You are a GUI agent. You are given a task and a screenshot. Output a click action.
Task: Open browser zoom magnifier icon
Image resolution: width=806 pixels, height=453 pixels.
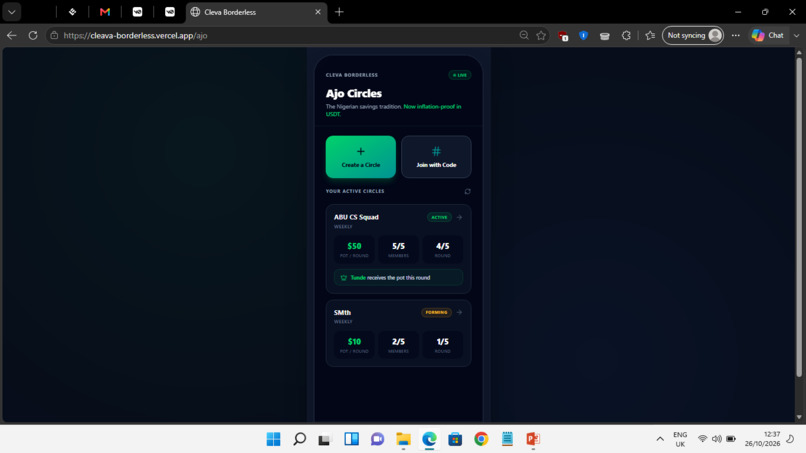click(524, 35)
